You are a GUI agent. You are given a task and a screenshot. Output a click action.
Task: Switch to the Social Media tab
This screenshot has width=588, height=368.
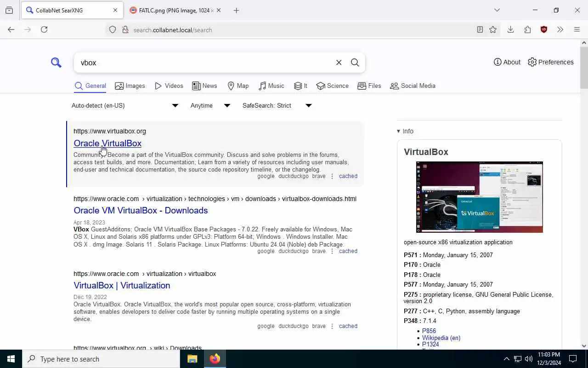click(x=413, y=86)
